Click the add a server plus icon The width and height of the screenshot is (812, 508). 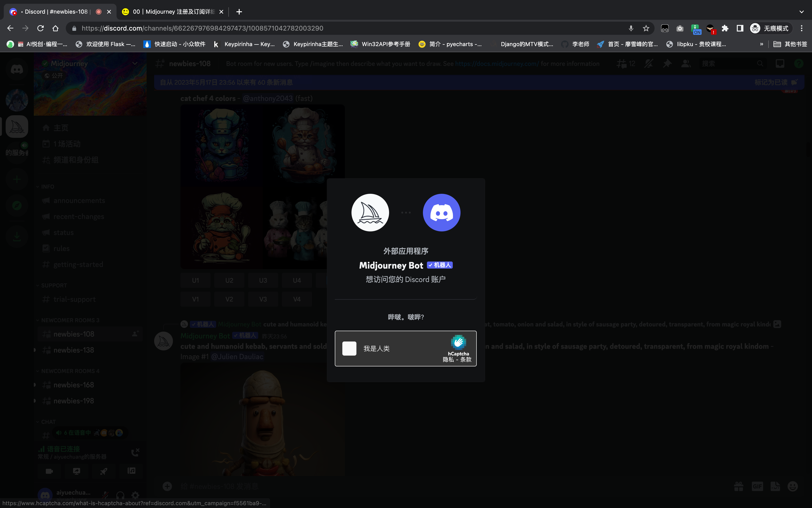[x=17, y=179]
